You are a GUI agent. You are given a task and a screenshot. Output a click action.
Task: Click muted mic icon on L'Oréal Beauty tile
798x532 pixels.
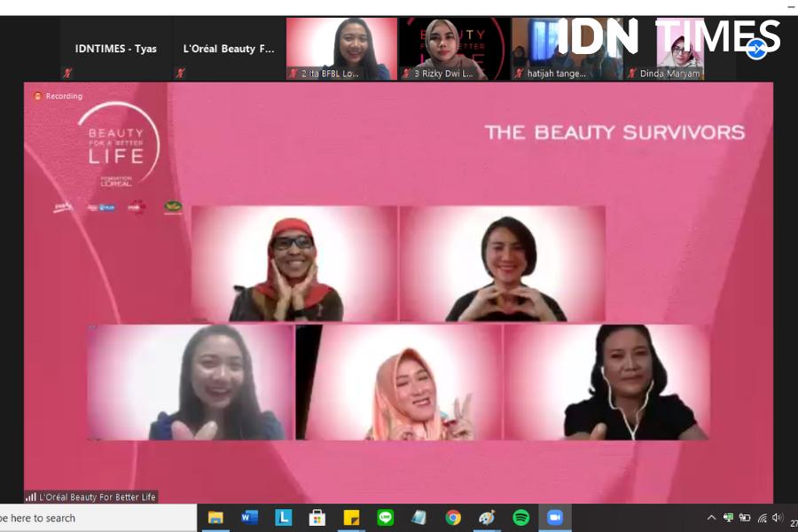tap(180, 74)
